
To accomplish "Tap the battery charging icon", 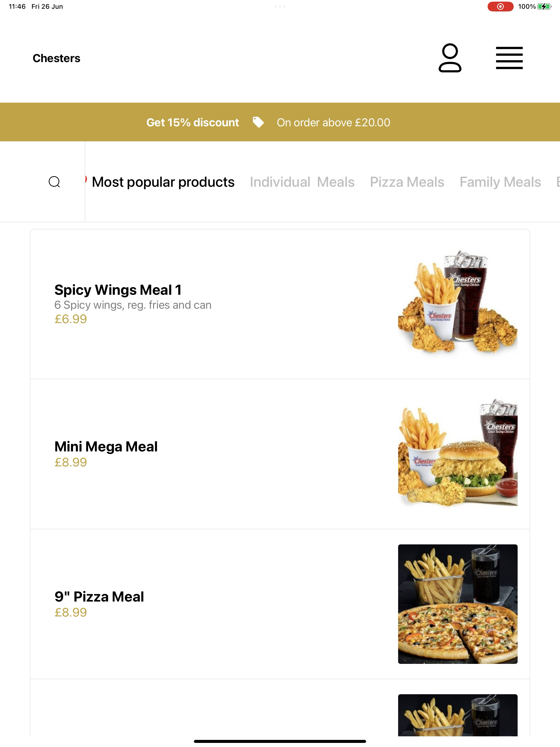I will (x=544, y=6).
